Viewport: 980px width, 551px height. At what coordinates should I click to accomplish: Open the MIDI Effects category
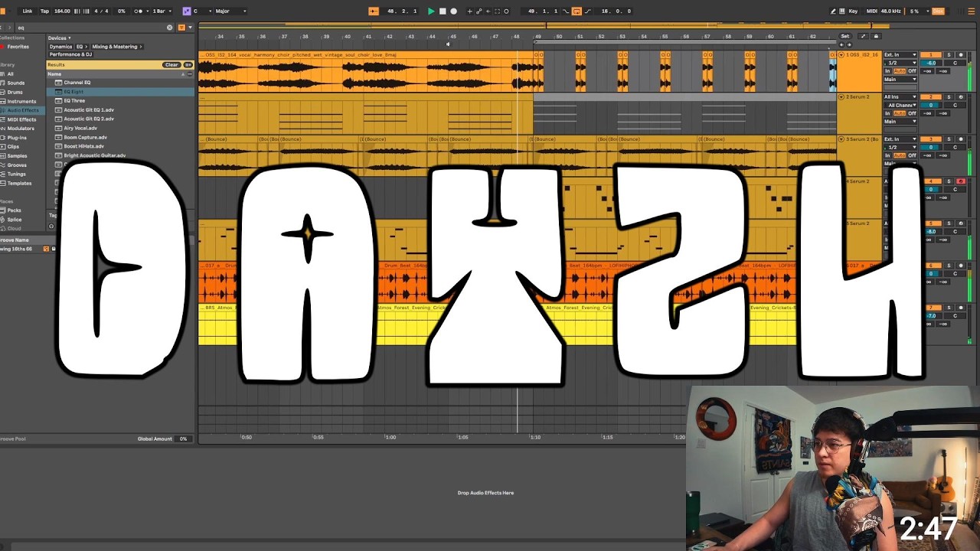click(x=21, y=119)
